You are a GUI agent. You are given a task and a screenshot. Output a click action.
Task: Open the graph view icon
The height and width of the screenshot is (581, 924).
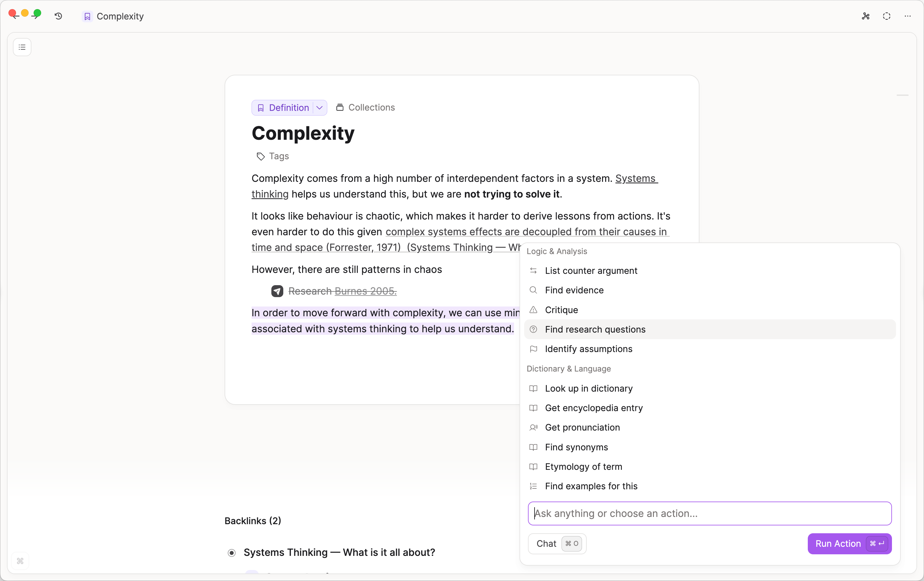coord(866,16)
